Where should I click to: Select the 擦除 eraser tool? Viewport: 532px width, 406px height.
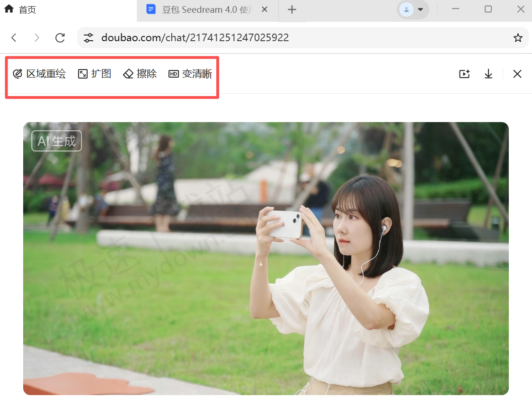tap(140, 74)
